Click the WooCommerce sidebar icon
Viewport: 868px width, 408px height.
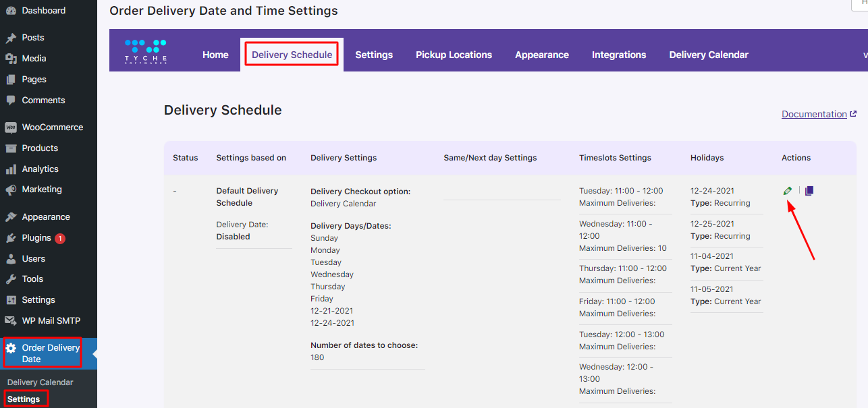click(x=11, y=127)
